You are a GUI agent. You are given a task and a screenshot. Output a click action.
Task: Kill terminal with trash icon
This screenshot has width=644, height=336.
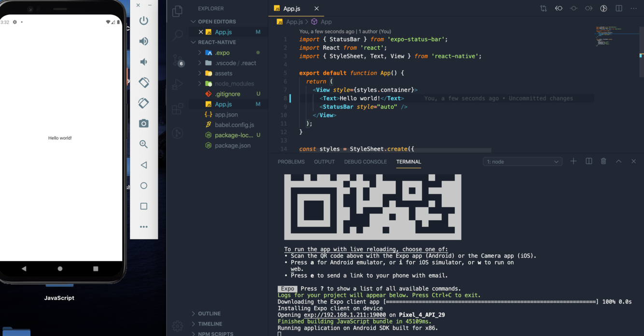coord(603,161)
